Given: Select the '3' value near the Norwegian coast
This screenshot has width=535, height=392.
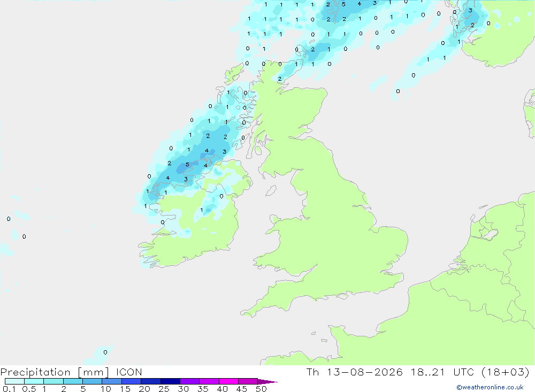Looking at the screenshot, I should pyautogui.click(x=470, y=11).
